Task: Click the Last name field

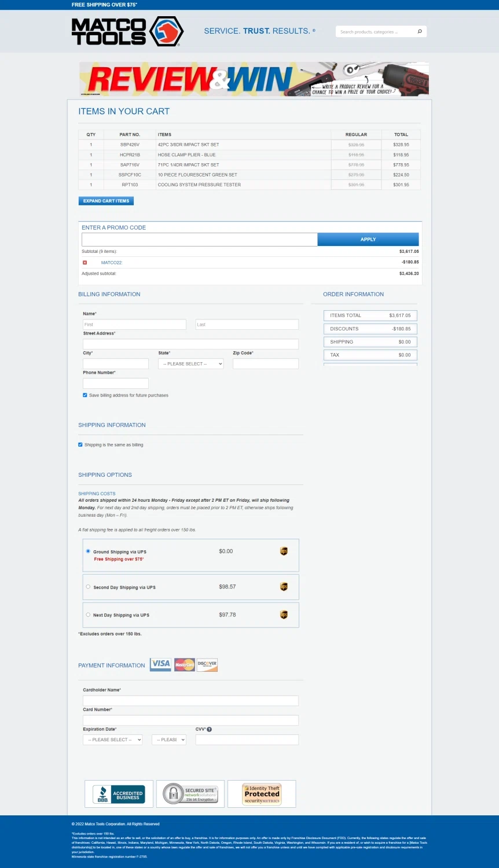Action: click(x=247, y=325)
